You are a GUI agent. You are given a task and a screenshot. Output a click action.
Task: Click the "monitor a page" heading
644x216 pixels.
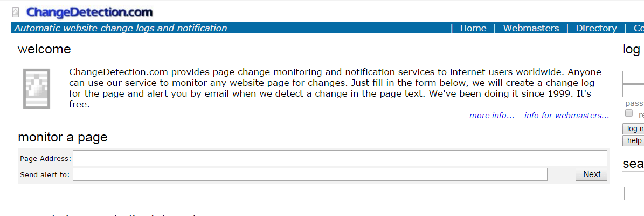(63, 137)
